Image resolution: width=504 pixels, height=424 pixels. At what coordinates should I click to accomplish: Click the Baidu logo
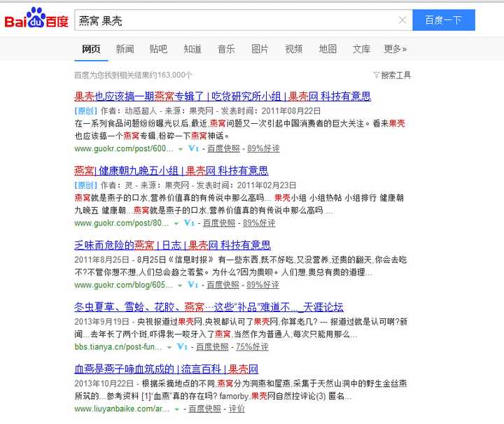36,18
